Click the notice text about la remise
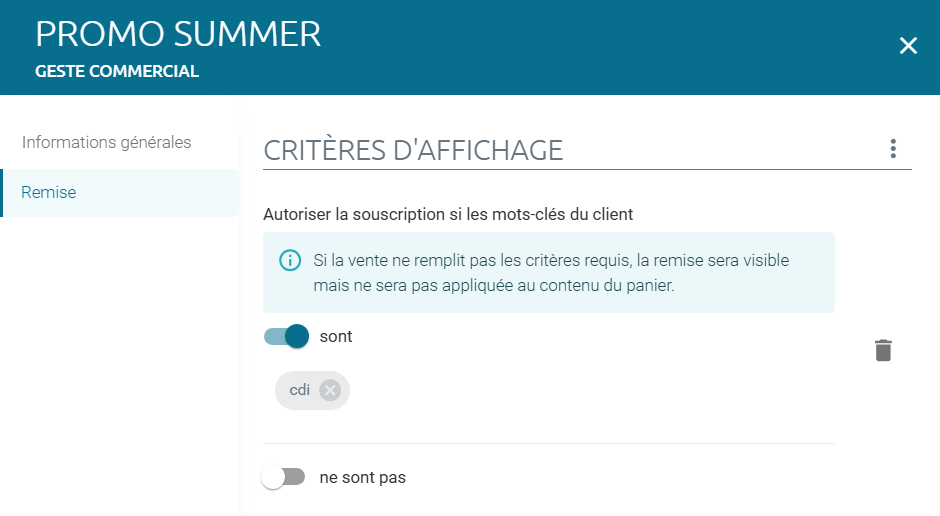The image size is (940, 516). tap(551, 273)
